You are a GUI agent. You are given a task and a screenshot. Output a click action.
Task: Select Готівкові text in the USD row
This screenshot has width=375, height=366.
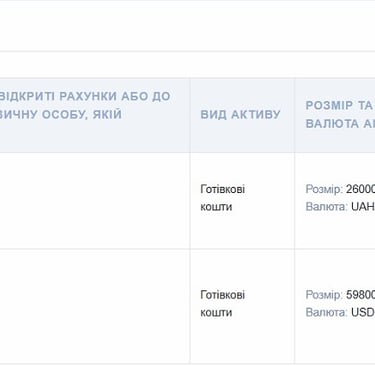pyautogui.click(x=223, y=295)
